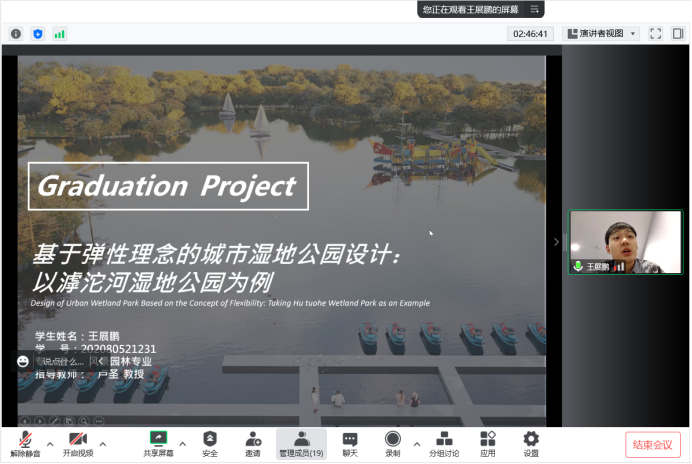Open the screen-share menu beside 您正在观看 banner
This screenshot has height=464, width=692.
[536, 9]
